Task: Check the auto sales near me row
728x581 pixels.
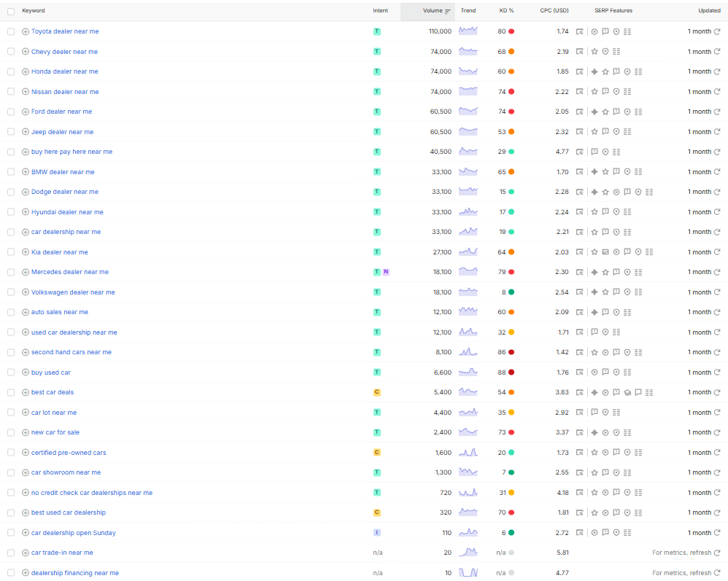Action: pos(11,312)
